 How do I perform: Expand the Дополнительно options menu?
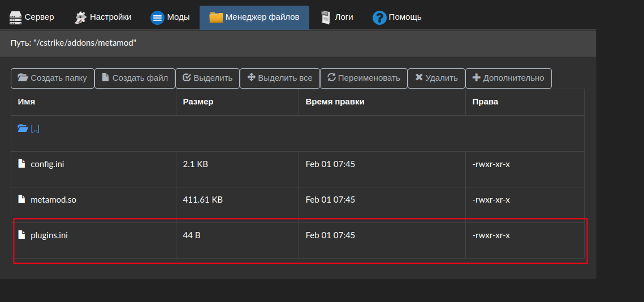508,78
